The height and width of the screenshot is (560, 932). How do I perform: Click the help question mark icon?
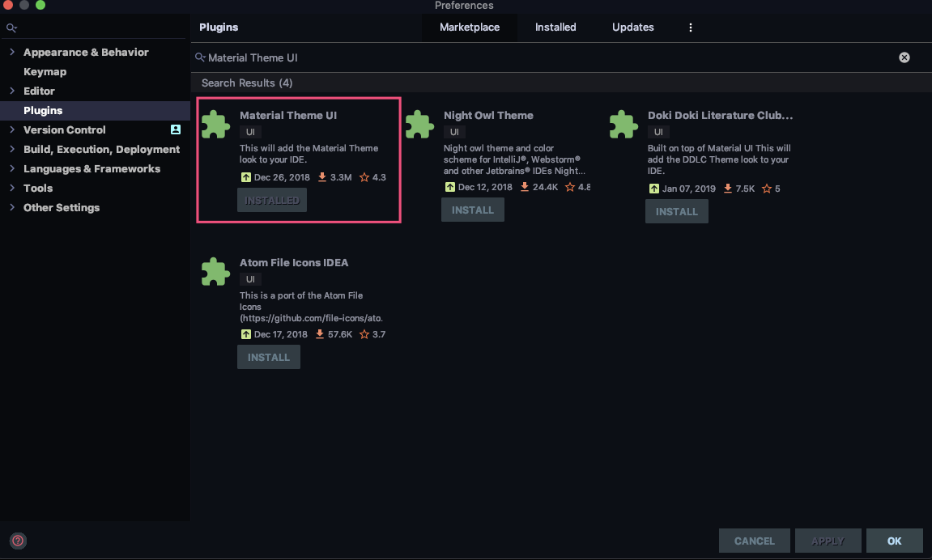coord(18,541)
